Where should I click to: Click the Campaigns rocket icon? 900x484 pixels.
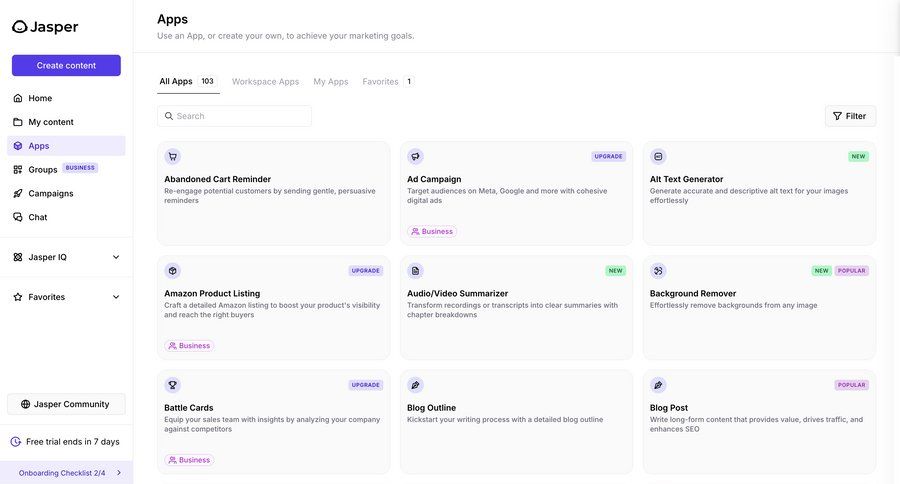click(x=18, y=193)
